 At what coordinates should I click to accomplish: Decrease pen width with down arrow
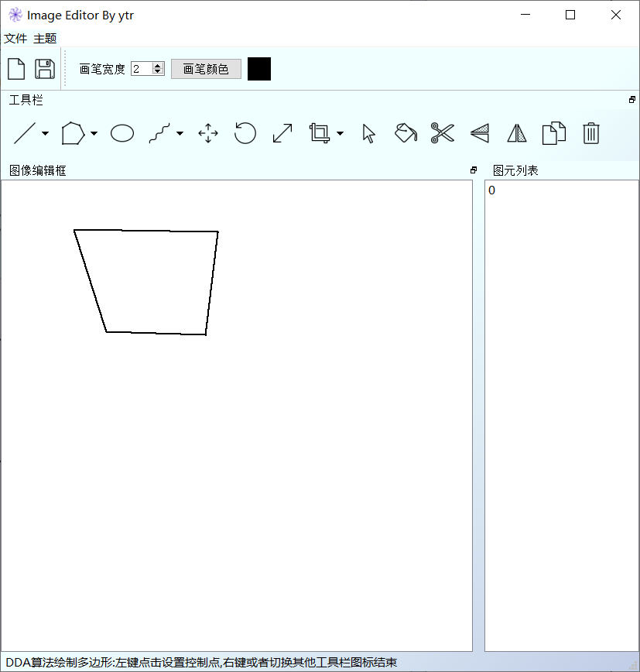tap(158, 71)
